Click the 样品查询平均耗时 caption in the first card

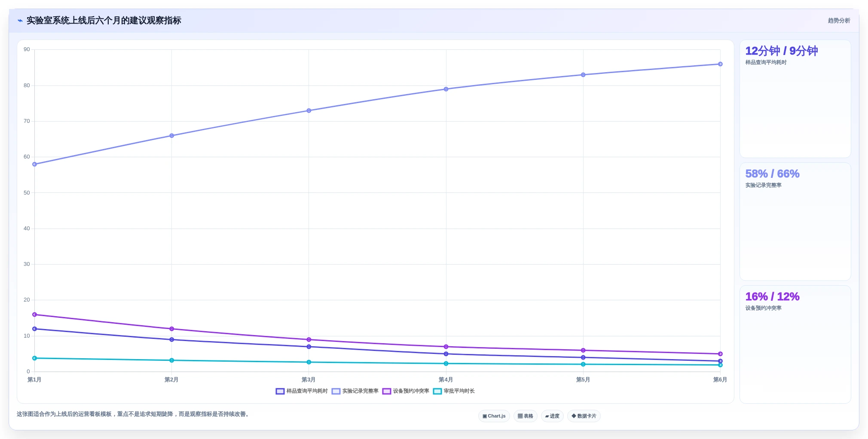point(766,63)
